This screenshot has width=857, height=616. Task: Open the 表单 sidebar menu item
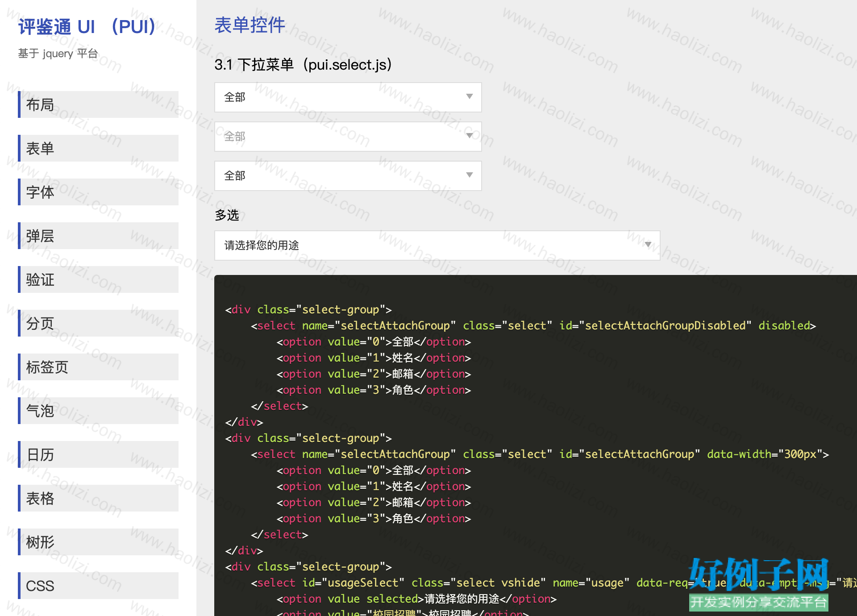point(98,148)
